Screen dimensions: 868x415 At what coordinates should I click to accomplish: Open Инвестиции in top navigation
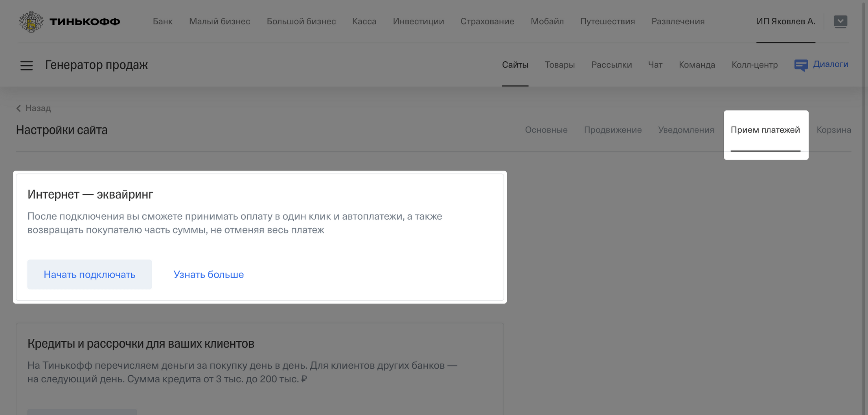point(419,21)
